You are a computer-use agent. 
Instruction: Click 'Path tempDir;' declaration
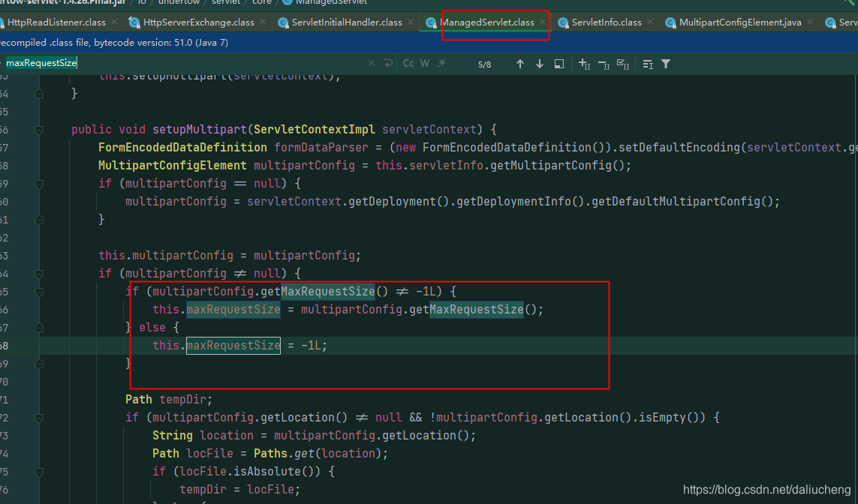(169, 400)
